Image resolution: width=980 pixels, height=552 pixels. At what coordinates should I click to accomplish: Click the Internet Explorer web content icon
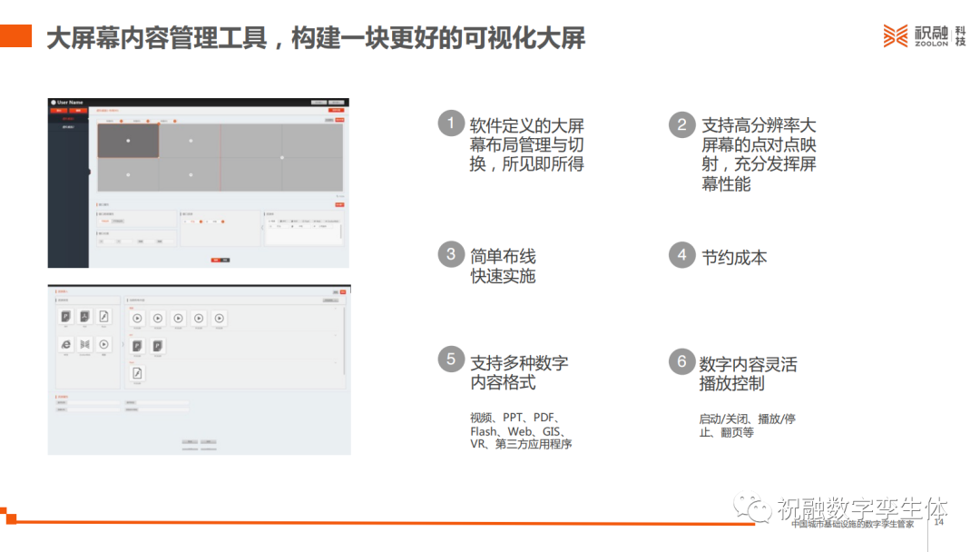65,345
